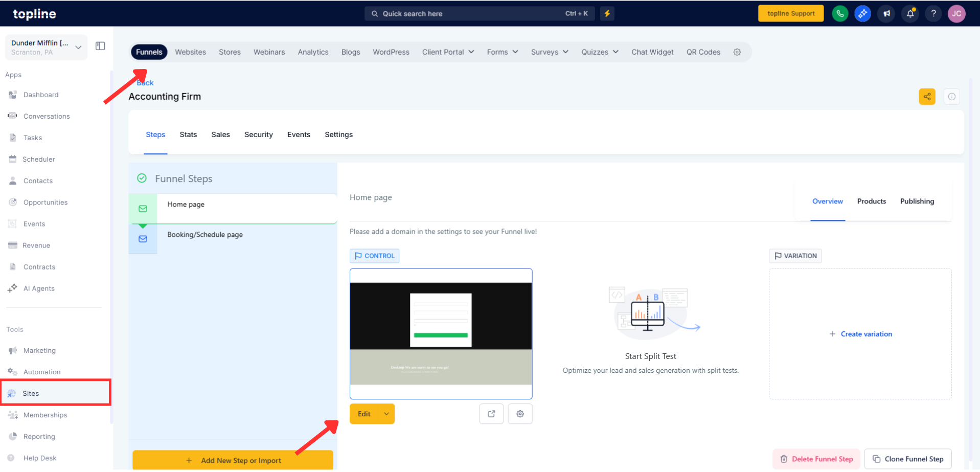Click the Control page thumbnail preview
The height and width of the screenshot is (472, 980).
click(441, 334)
